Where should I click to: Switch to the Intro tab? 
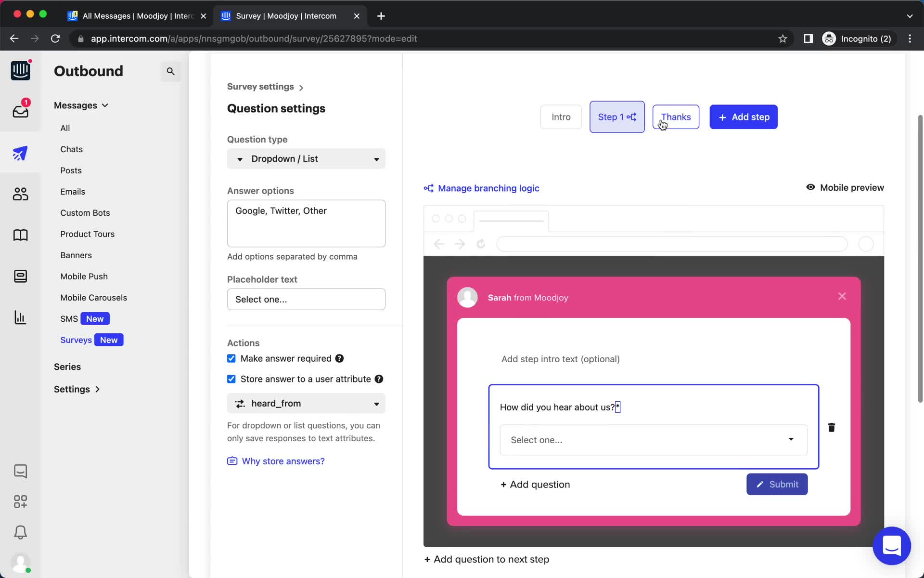pos(561,117)
